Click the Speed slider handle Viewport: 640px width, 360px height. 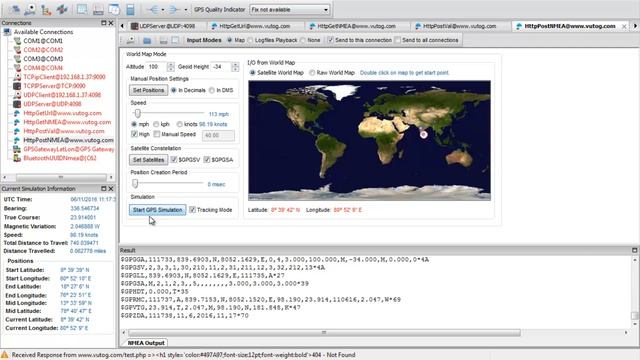click(138, 113)
